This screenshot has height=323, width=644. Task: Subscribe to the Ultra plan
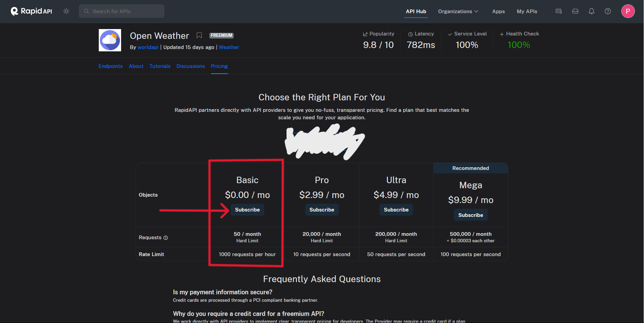click(396, 210)
